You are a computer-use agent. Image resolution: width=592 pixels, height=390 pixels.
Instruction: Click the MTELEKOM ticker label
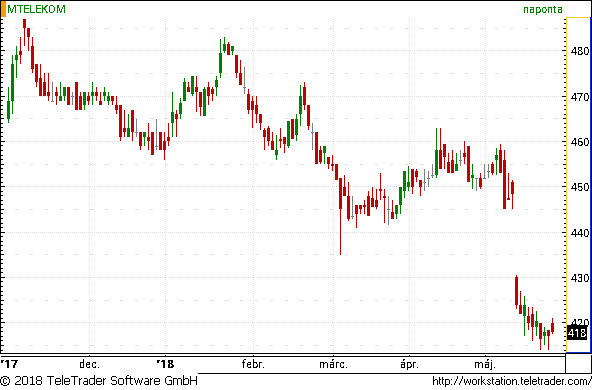(36, 9)
